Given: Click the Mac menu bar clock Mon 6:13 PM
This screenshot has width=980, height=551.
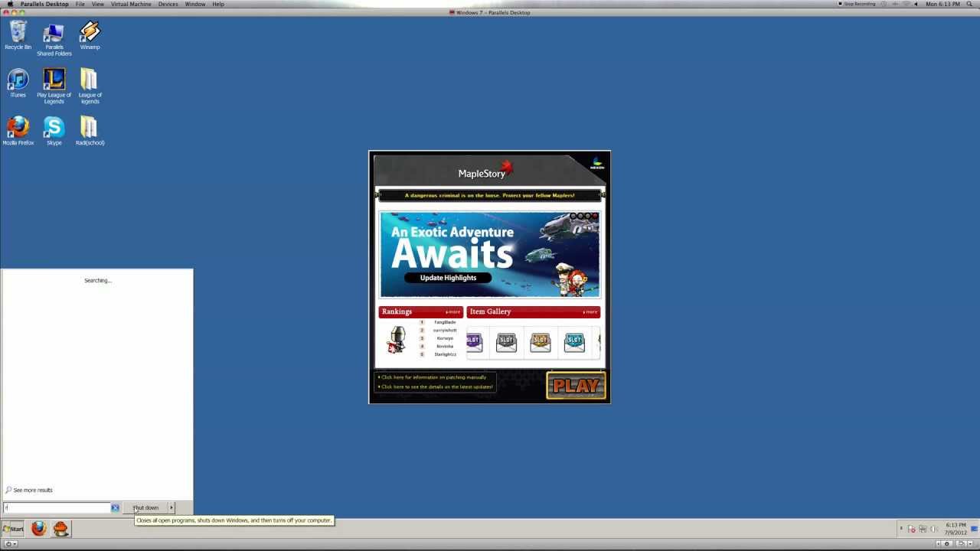Looking at the screenshot, I should tap(943, 4).
